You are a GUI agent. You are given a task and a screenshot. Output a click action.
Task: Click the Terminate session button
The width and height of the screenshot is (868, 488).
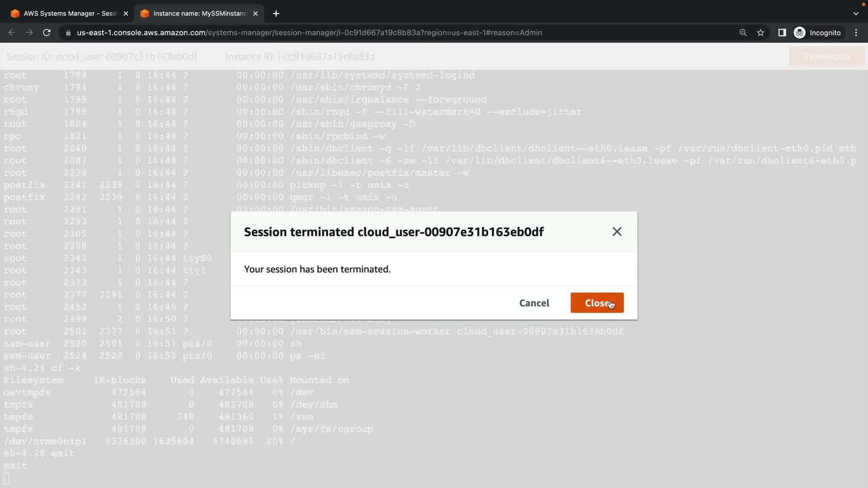point(826,56)
